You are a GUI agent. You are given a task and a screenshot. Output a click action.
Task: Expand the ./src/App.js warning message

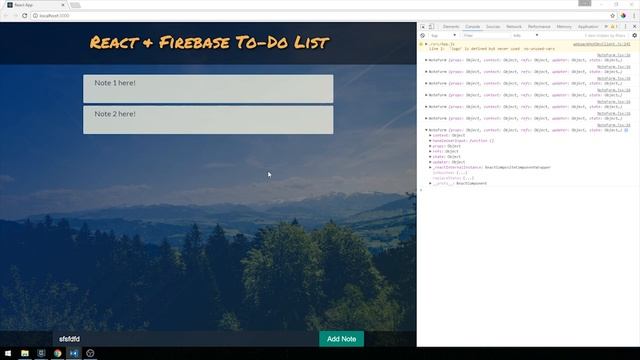(426, 44)
